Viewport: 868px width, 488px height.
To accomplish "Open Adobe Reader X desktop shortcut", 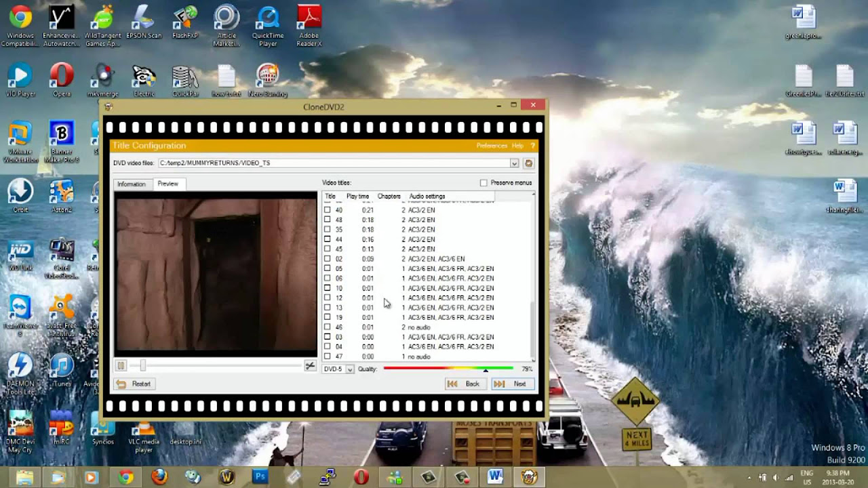I will pos(309,26).
